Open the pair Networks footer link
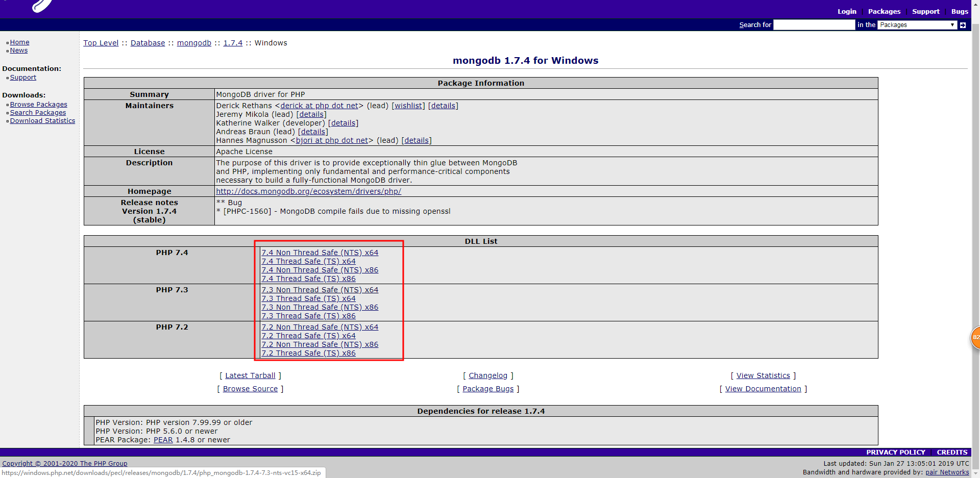Image resolution: width=980 pixels, height=478 pixels. (947, 472)
